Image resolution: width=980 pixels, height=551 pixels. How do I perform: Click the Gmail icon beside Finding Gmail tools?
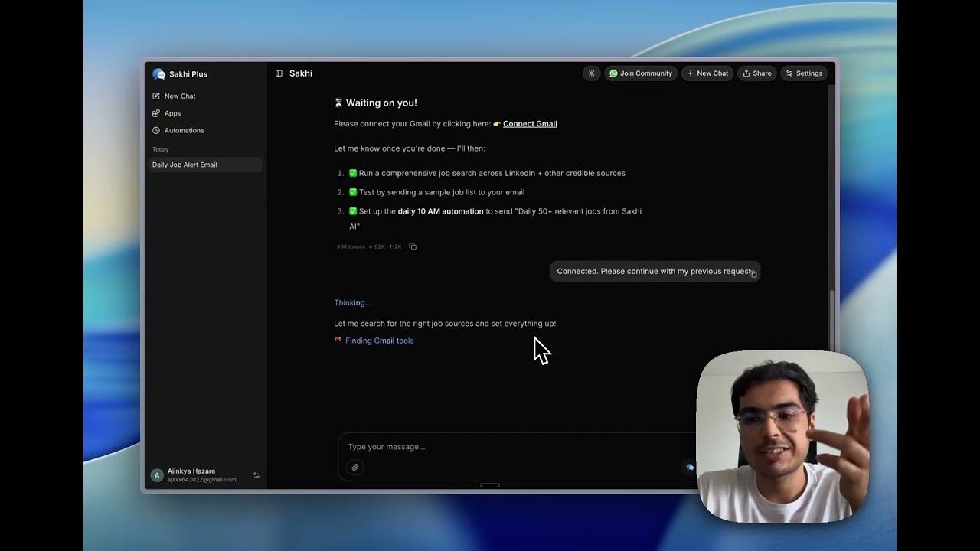pos(338,340)
